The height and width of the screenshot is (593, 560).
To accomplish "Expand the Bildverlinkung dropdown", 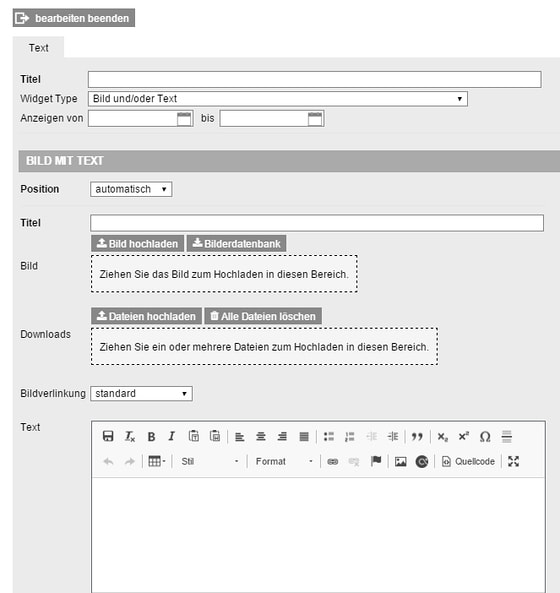I will 141,394.
